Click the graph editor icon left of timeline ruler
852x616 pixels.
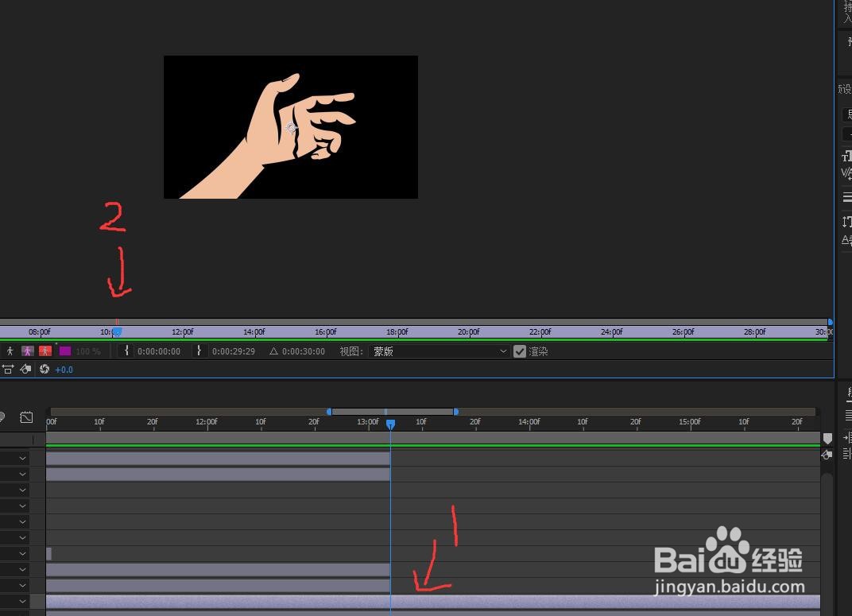pos(26,417)
